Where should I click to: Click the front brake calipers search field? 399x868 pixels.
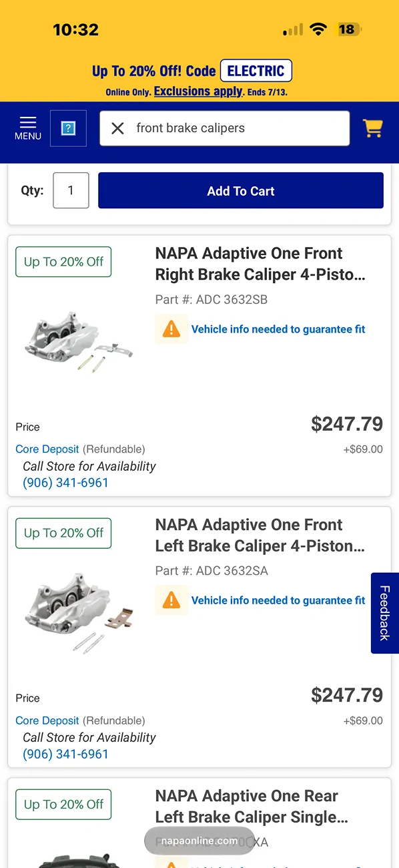point(224,128)
